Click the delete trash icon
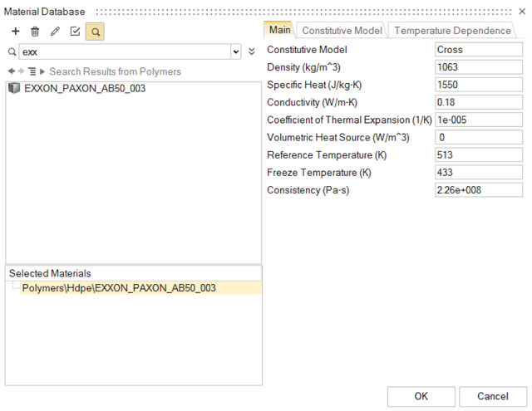 point(35,32)
